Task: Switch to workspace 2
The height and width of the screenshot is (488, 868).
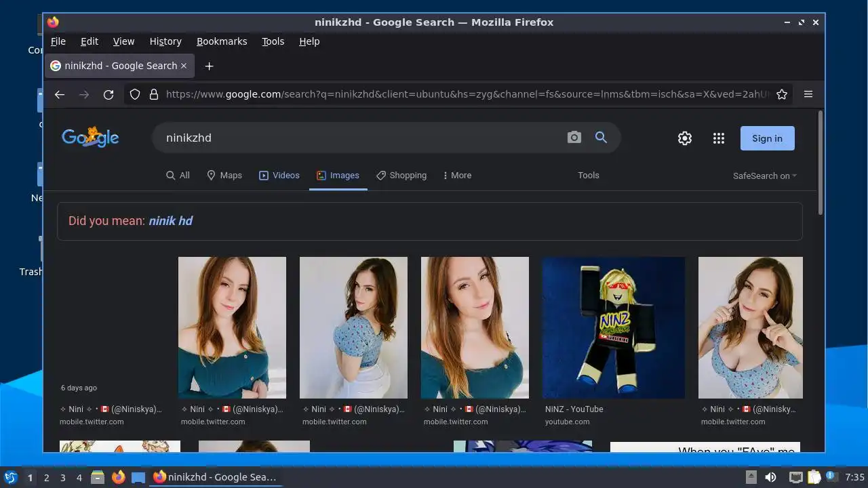Action: 46,478
